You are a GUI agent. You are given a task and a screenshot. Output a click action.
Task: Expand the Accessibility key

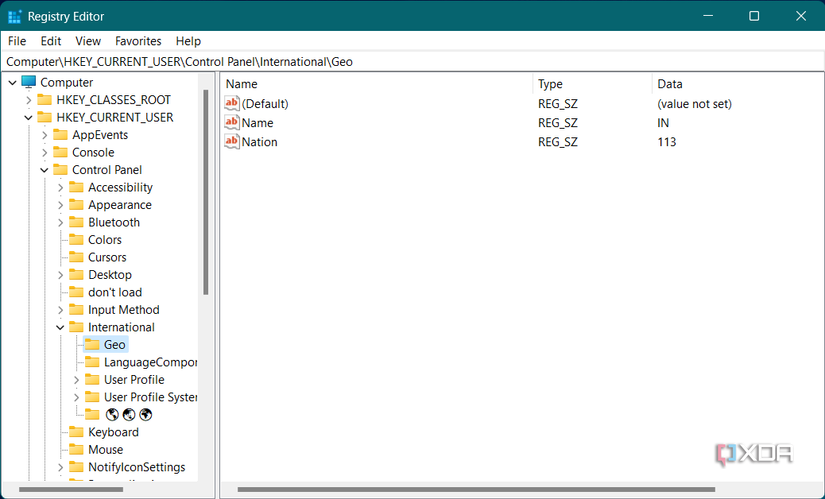pos(60,187)
